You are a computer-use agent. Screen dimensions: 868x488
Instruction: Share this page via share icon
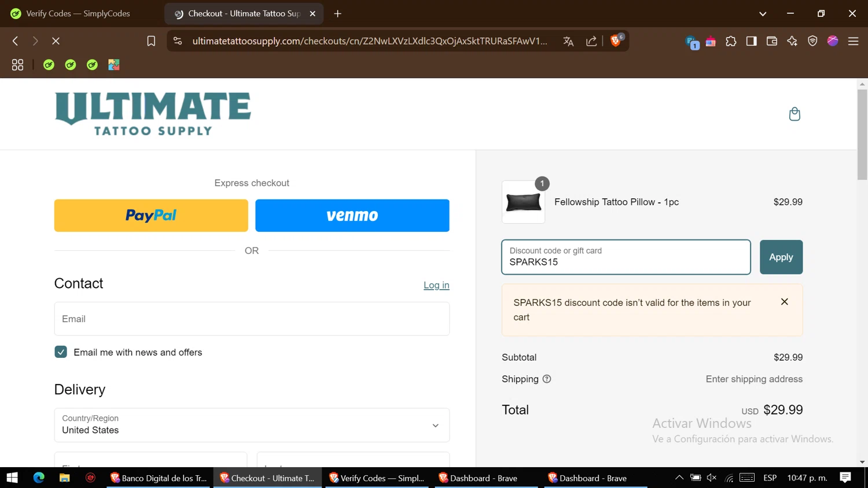tap(591, 41)
